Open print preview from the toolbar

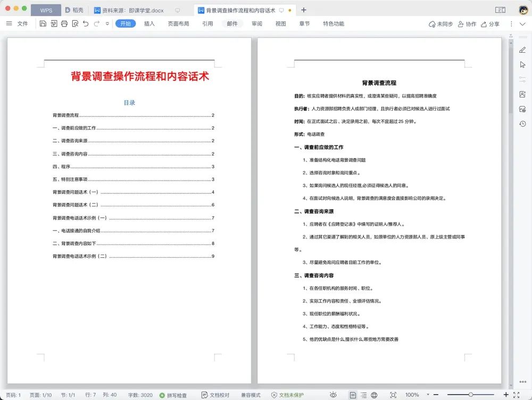coord(75,23)
